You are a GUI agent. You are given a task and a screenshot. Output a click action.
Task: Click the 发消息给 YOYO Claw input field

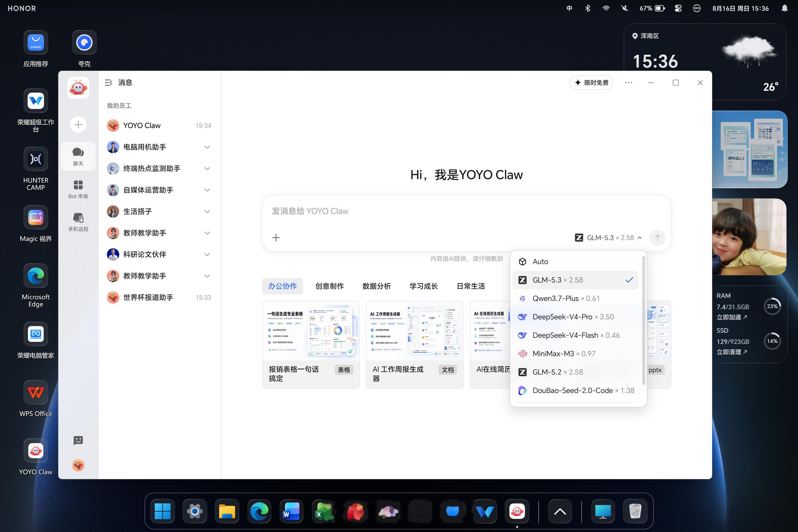tap(467, 211)
